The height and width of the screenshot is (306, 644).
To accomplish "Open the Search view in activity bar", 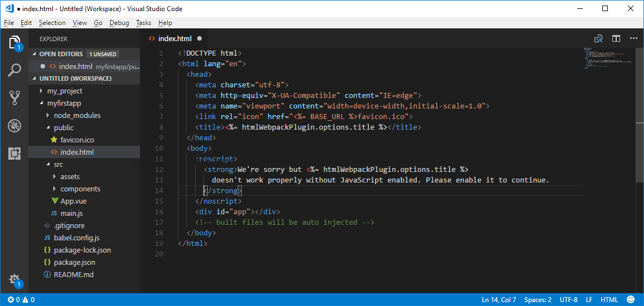I will pos(14,70).
